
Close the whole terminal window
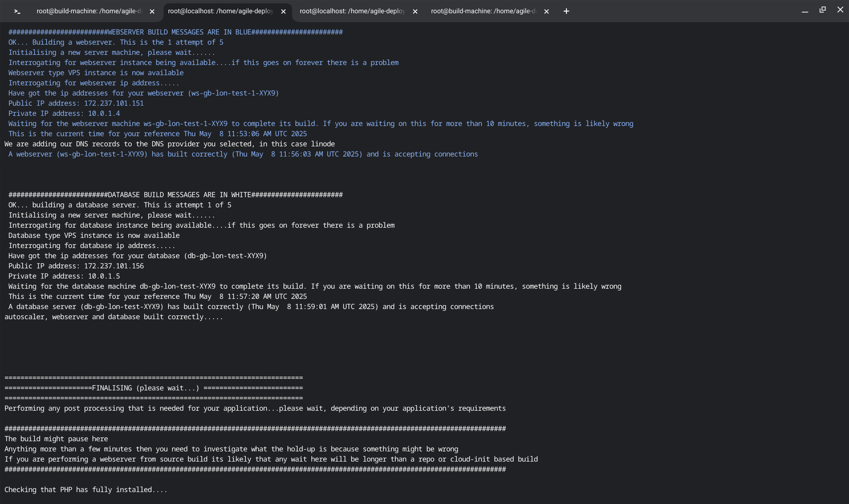tap(840, 10)
